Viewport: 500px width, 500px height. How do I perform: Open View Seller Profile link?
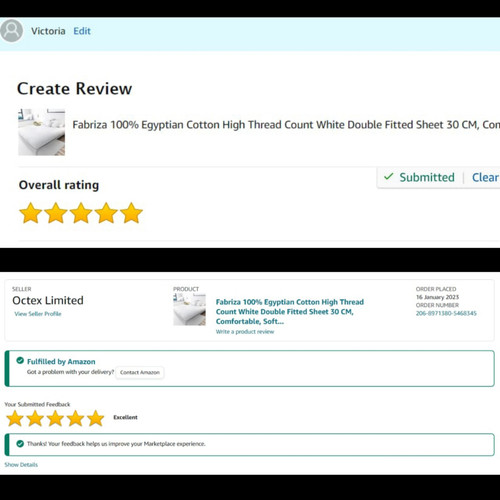pyautogui.click(x=38, y=314)
